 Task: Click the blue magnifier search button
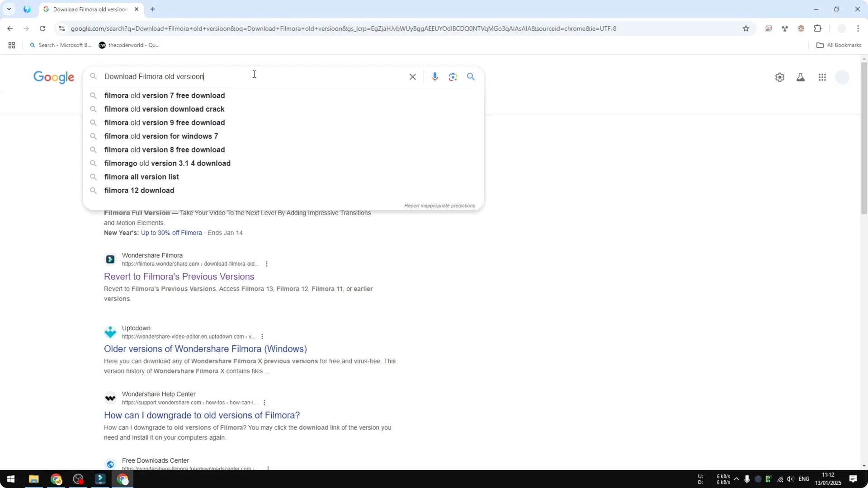tap(471, 77)
